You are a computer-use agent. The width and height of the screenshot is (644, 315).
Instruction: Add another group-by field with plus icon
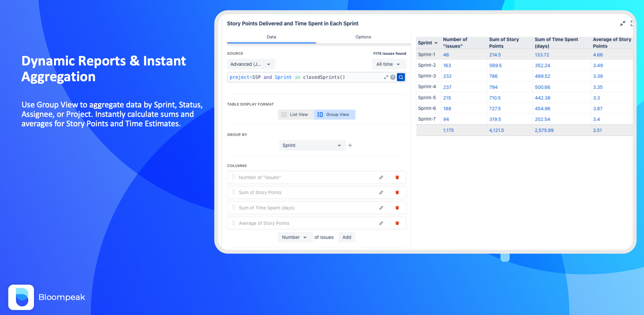point(350,145)
